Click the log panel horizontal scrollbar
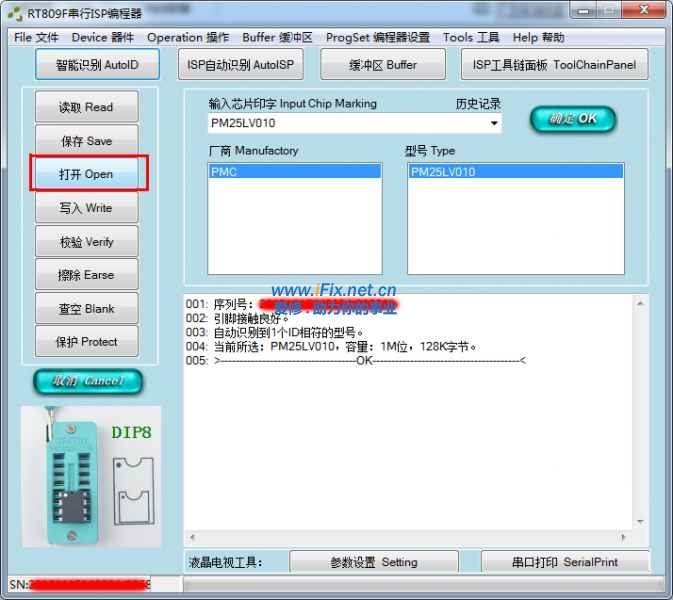Image resolution: width=673 pixels, height=600 pixels. pyautogui.click(x=410, y=536)
